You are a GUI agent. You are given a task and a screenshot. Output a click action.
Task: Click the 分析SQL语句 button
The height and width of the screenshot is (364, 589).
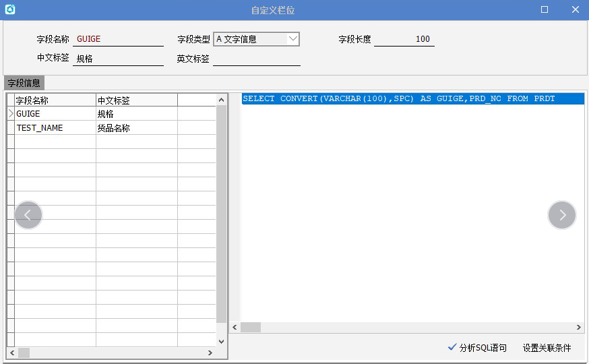[483, 348]
